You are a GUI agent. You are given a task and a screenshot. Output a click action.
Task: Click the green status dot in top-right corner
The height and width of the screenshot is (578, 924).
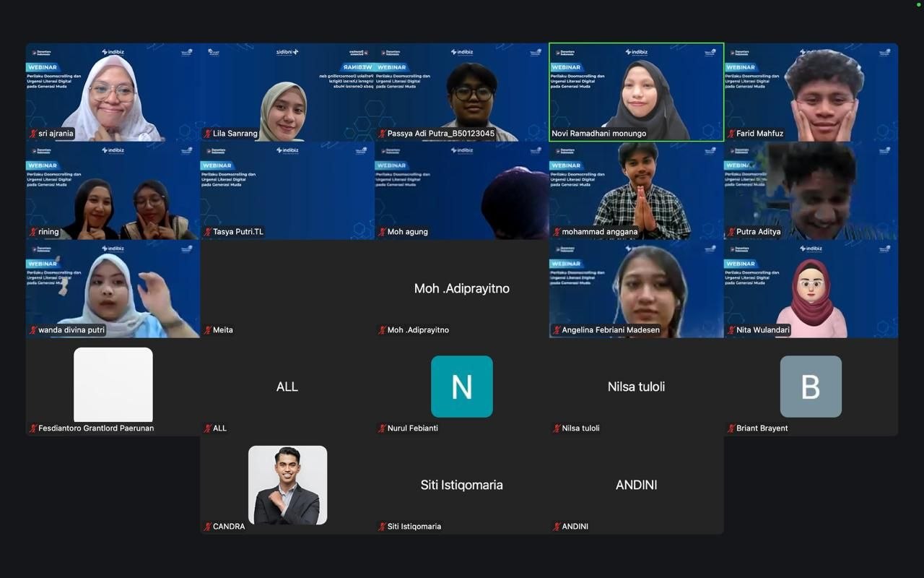pos(918,4)
